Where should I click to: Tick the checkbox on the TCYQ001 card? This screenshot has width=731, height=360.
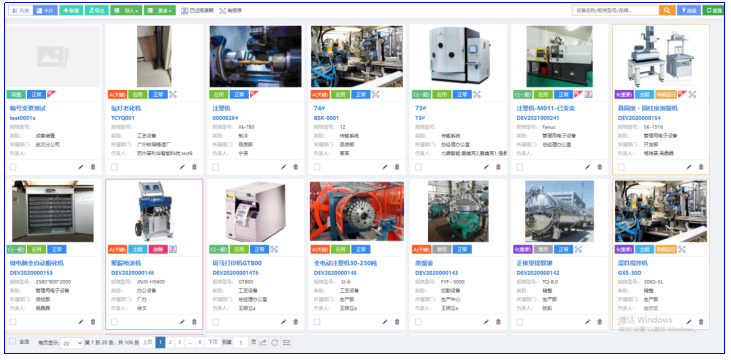(114, 167)
